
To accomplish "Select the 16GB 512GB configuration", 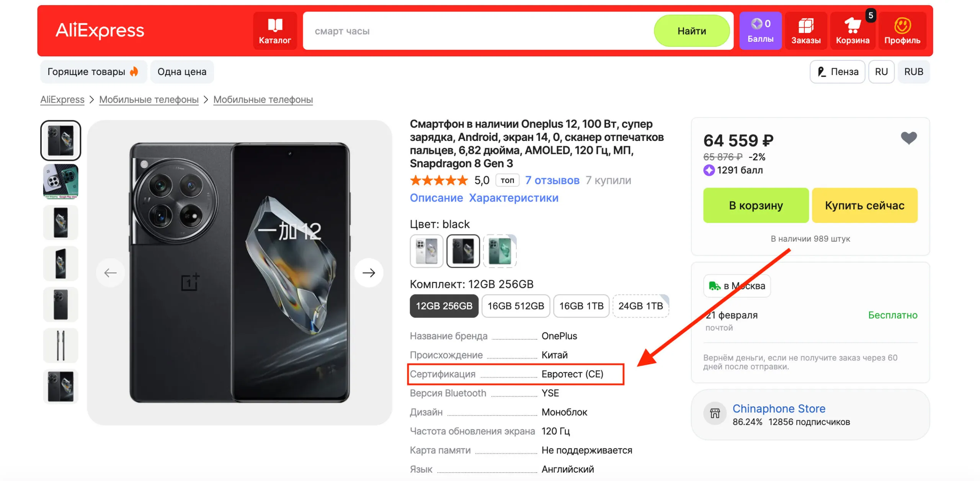I will [x=516, y=306].
